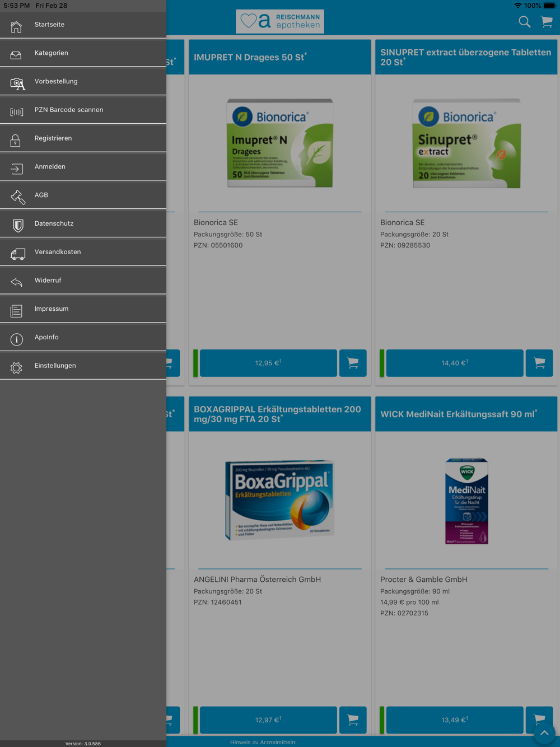Tap Hinweis zu Arzneimitteln footer text
560x747 pixels.
tap(263, 743)
